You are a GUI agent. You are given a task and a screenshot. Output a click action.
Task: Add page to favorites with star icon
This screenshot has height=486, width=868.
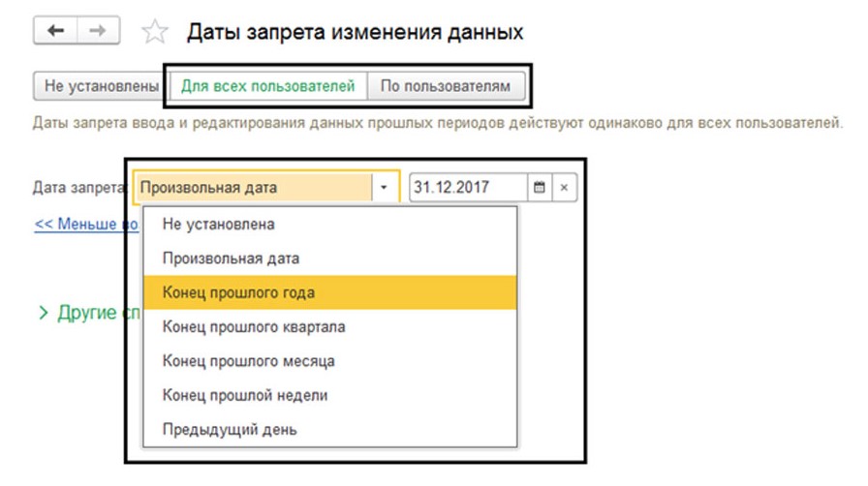[154, 33]
